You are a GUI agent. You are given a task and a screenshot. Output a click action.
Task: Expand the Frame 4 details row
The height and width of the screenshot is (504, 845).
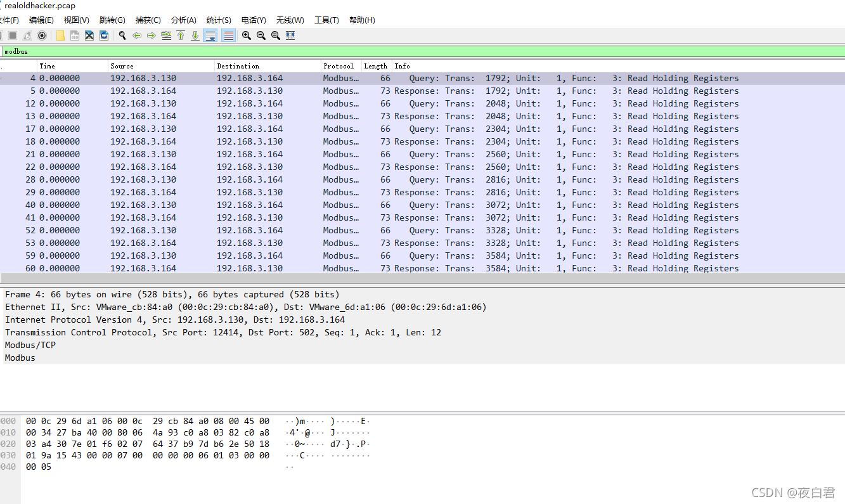(x=422, y=294)
